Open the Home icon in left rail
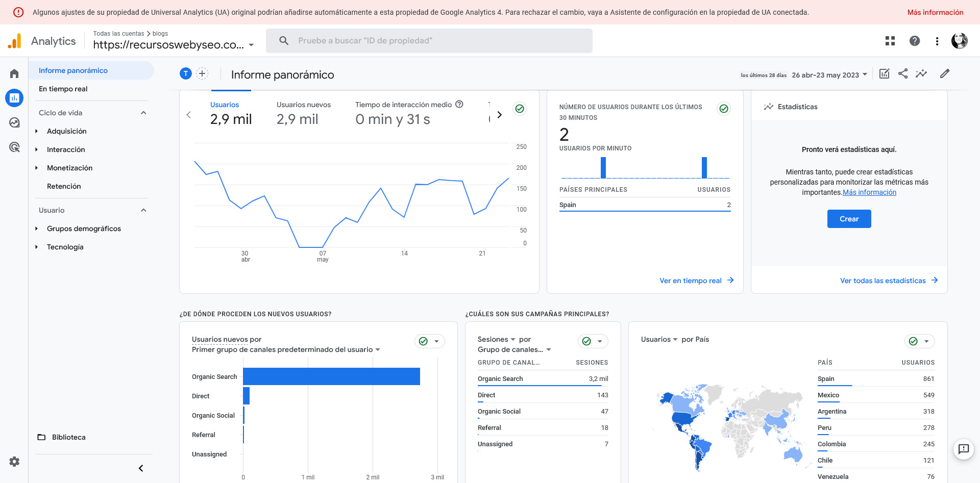Viewport: 980px width, 483px height. point(14,73)
